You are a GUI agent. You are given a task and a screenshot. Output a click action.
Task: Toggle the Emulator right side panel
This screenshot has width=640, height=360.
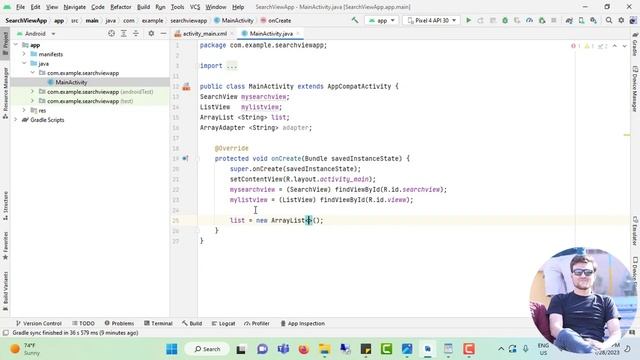click(x=635, y=230)
